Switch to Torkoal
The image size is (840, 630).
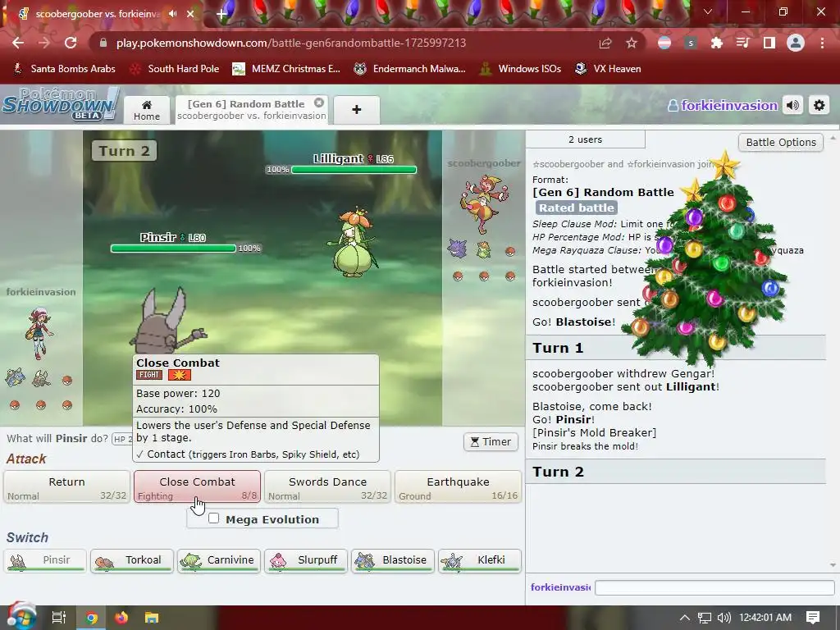coord(132,561)
